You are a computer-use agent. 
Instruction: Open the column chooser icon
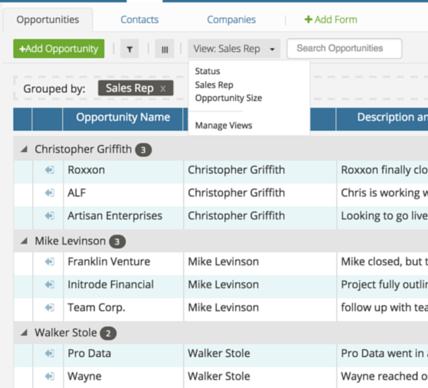[x=165, y=49]
